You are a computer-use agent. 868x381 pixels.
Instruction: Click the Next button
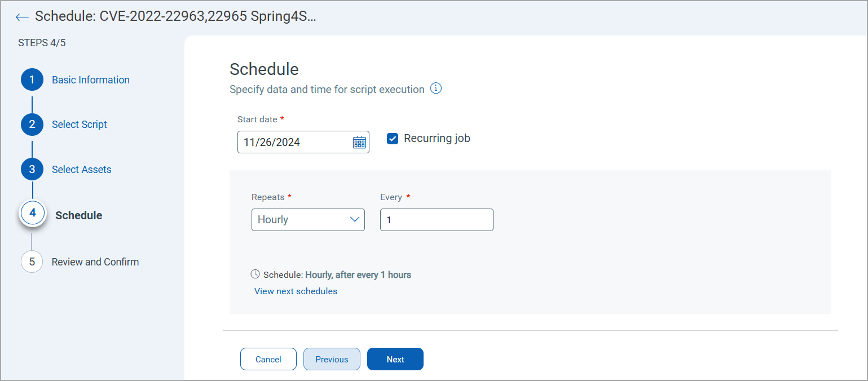click(395, 359)
